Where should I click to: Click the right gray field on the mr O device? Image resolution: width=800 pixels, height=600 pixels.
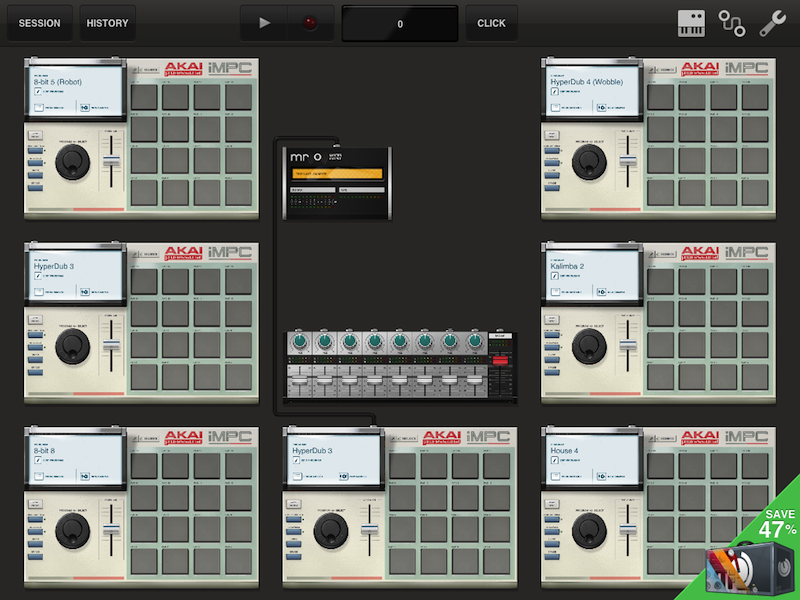click(x=362, y=190)
